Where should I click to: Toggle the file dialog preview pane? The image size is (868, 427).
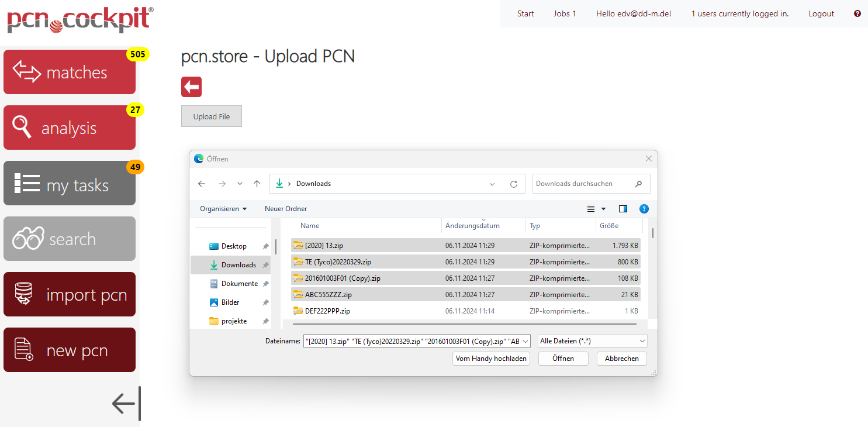[623, 209]
